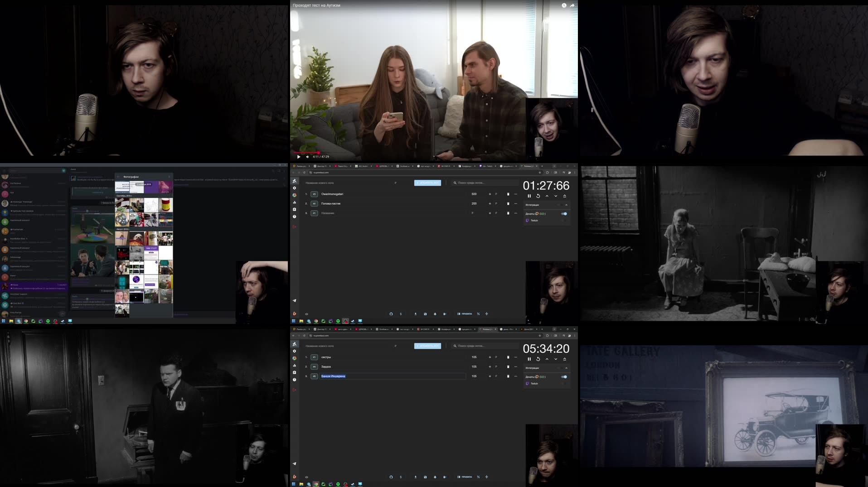Delete the Owarimonogatari lot with trash icon
This screenshot has height=487, width=868.
[x=508, y=194]
